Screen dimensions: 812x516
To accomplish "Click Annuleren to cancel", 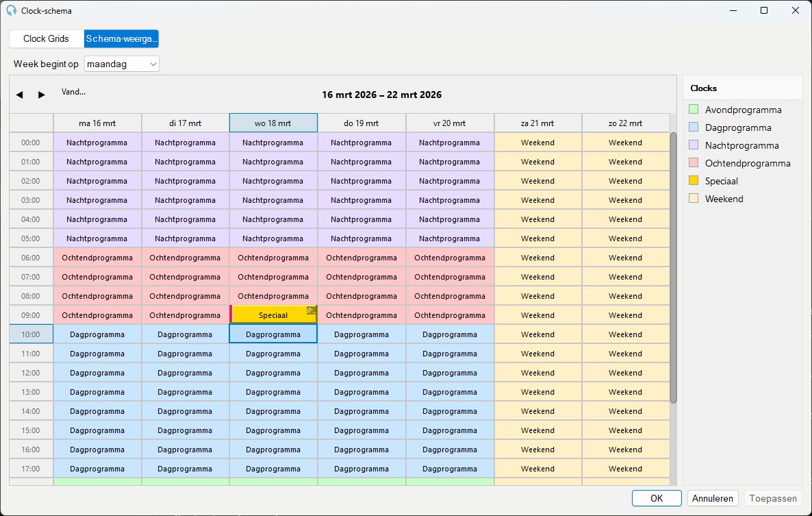I will point(713,498).
